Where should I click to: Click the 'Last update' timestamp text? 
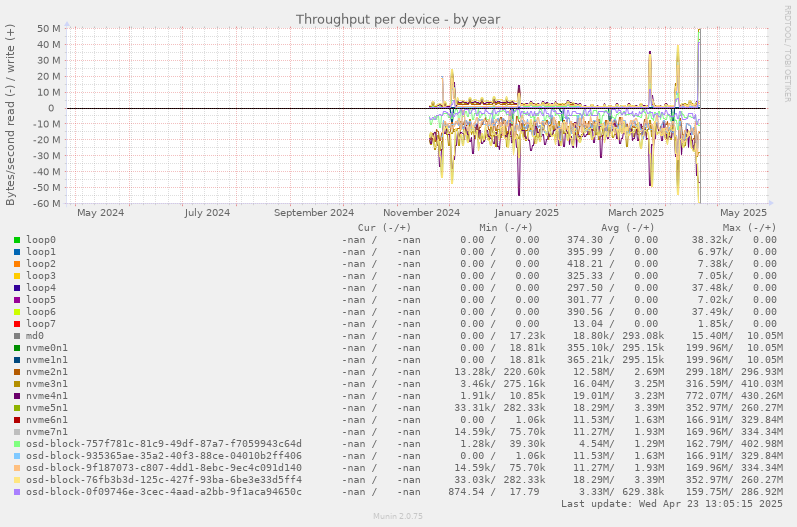click(x=672, y=504)
